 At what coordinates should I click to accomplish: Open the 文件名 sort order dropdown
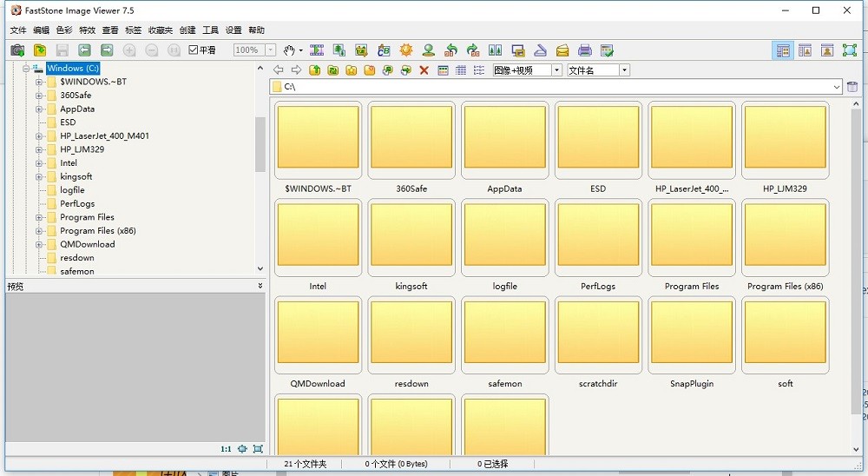[x=624, y=70]
